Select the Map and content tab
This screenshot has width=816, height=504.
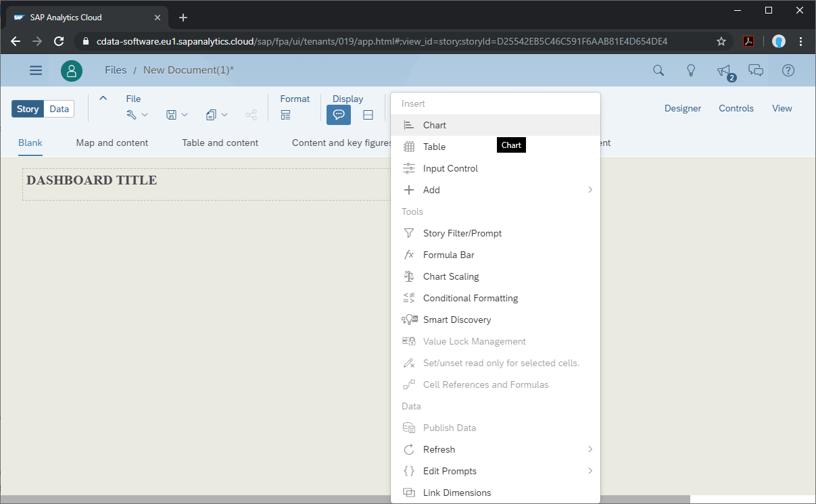click(112, 143)
